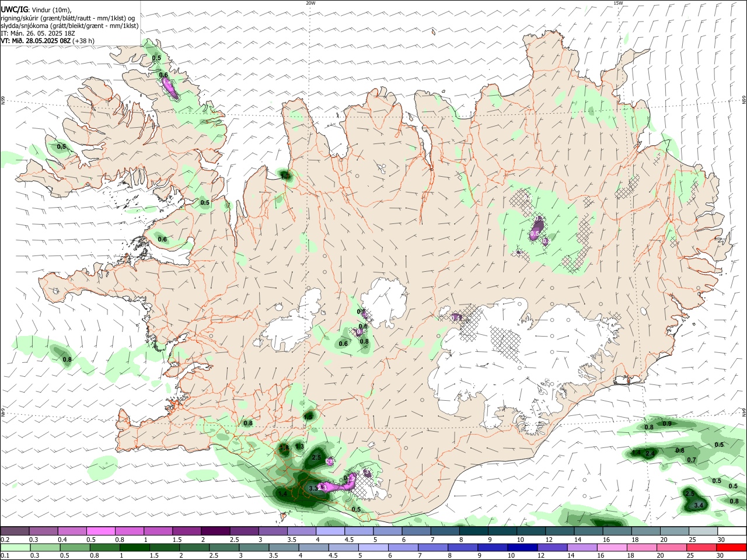Click the bright pink 0.5 snow legend swatch
This screenshot has width=747, height=560.
point(101,531)
